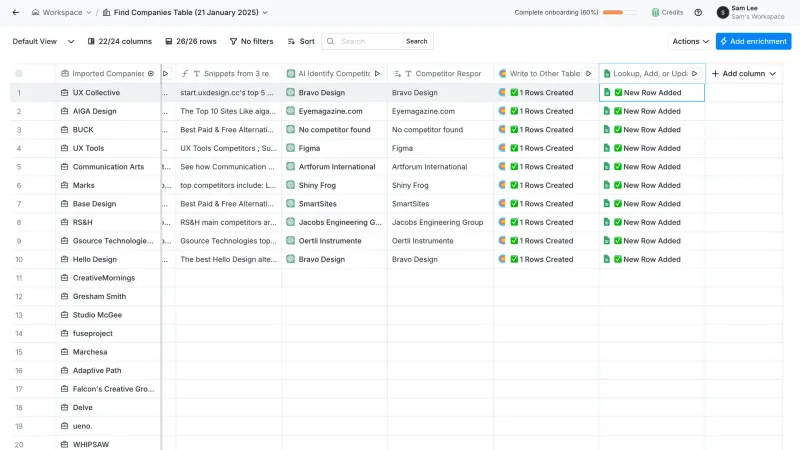
Task: Click green check in UX Collective Rows Created
Action: pos(514,92)
